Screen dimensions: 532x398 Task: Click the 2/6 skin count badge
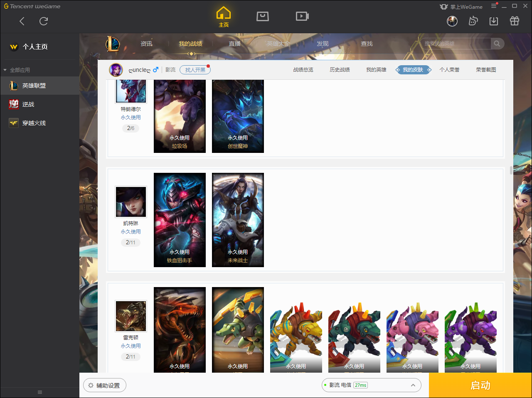(131, 128)
